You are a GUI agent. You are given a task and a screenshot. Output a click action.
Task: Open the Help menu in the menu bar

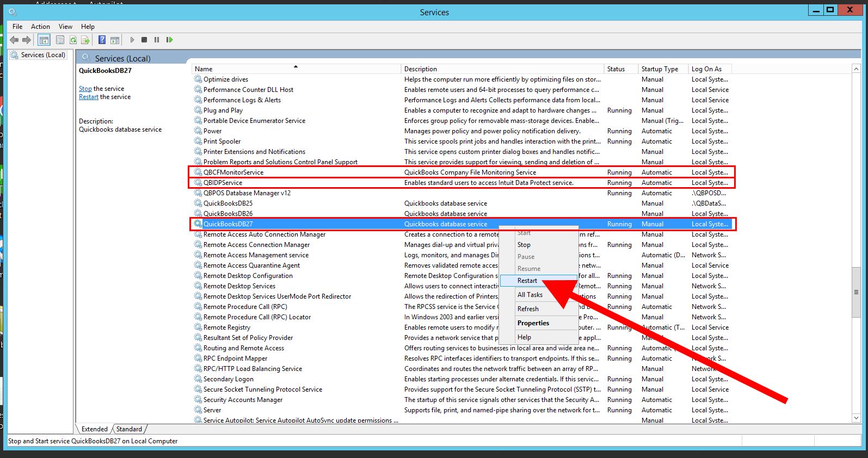click(88, 26)
